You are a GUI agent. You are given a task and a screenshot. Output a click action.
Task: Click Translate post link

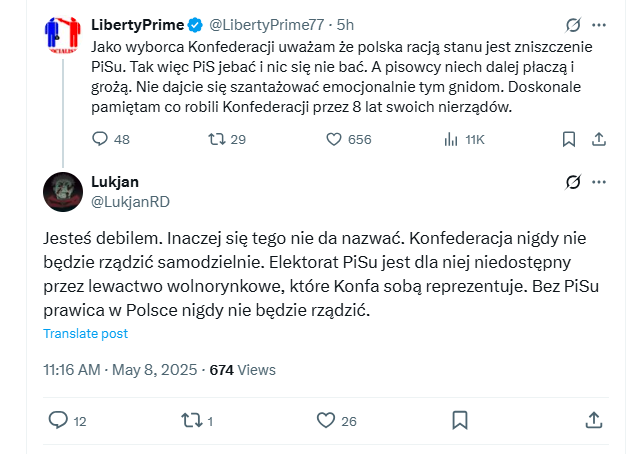[x=85, y=333]
